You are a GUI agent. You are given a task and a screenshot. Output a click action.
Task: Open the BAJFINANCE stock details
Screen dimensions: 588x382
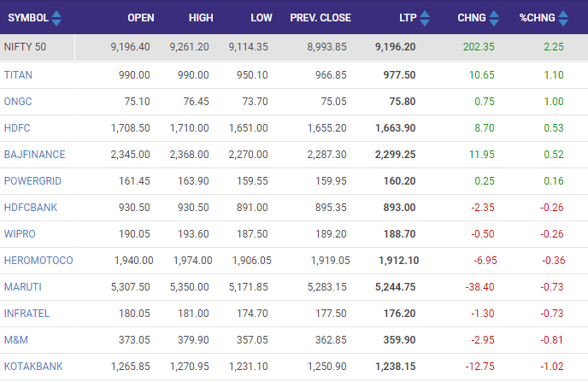click(x=34, y=155)
